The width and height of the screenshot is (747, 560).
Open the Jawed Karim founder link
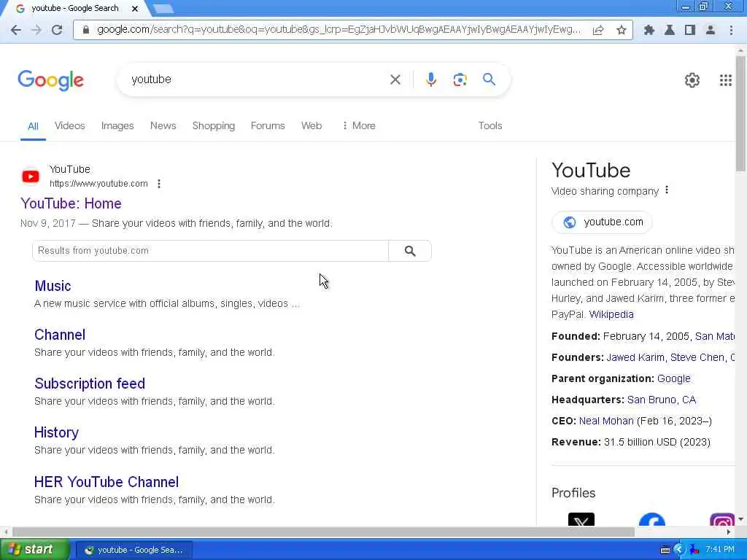pyautogui.click(x=635, y=357)
